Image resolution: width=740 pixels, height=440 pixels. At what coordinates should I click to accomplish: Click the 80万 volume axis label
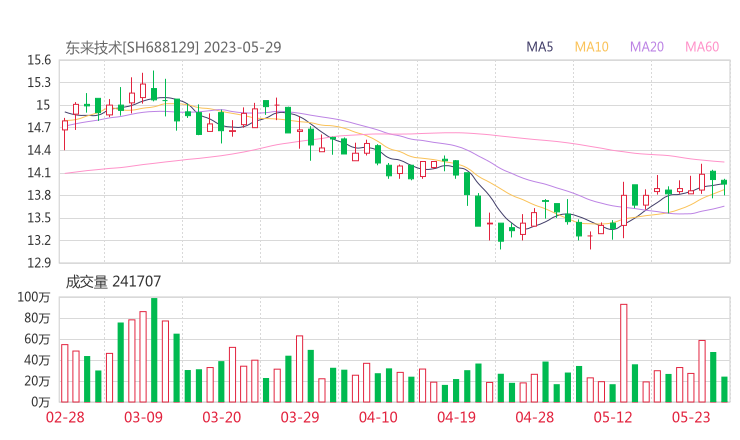tap(37, 318)
